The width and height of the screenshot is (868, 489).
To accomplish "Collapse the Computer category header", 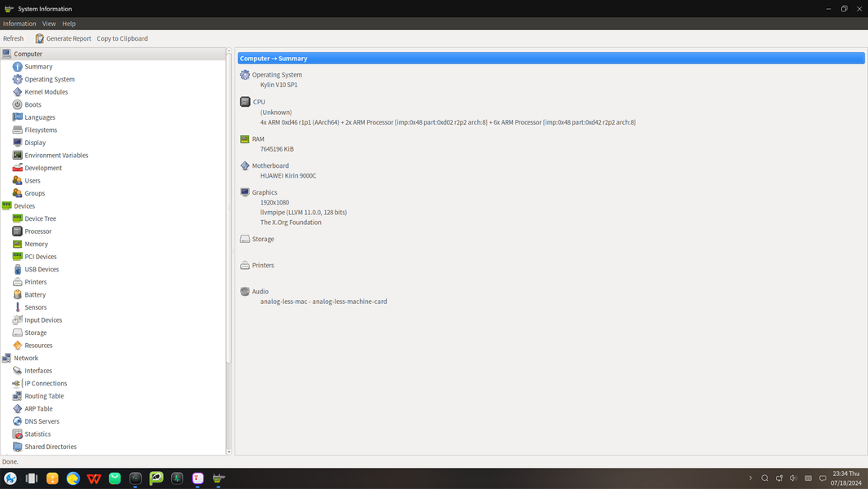I will click(113, 54).
